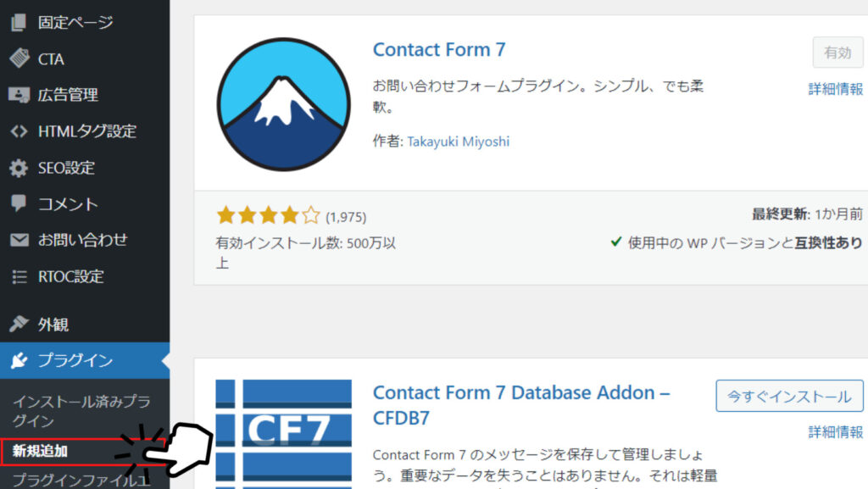This screenshot has width=868, height=489.
Task: Open the Contact Form 7 title link
Action: [439, 50]
